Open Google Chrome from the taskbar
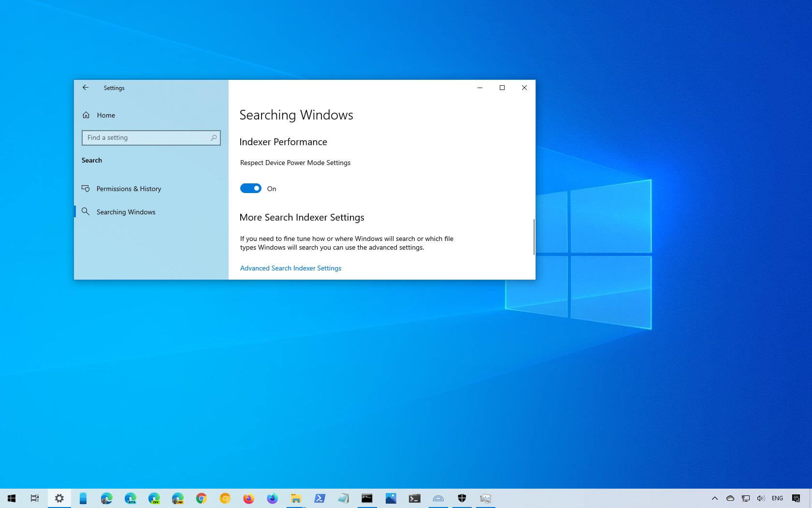 click(x=201, y=498)
